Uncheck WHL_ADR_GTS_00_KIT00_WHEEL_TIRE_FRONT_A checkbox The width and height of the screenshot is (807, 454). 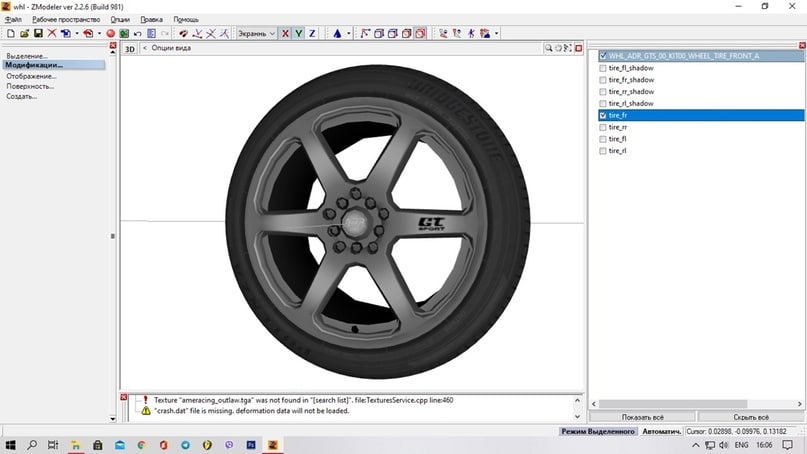(603, 56)
